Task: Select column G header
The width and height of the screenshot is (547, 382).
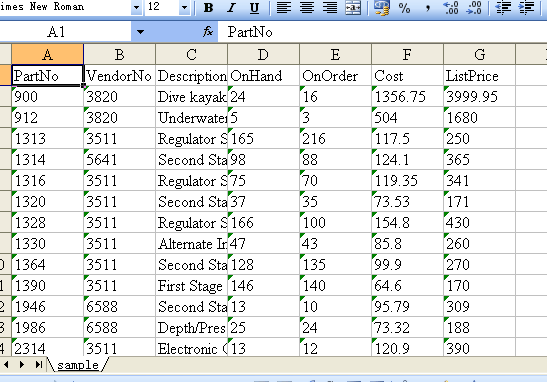Action: coord(479,54)
